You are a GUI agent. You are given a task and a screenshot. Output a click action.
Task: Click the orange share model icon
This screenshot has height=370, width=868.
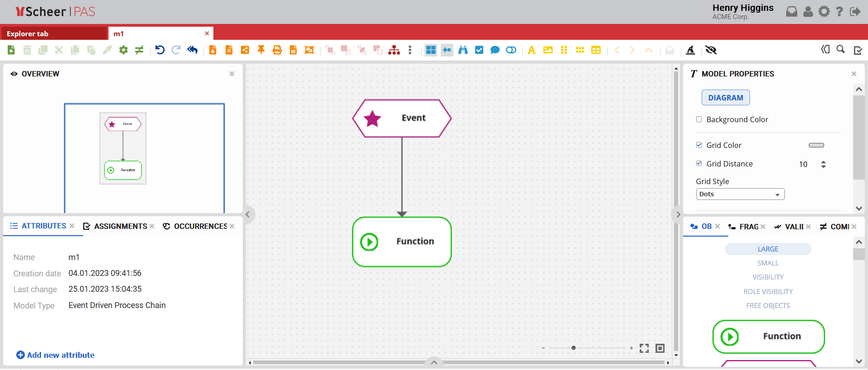[245, 50]
